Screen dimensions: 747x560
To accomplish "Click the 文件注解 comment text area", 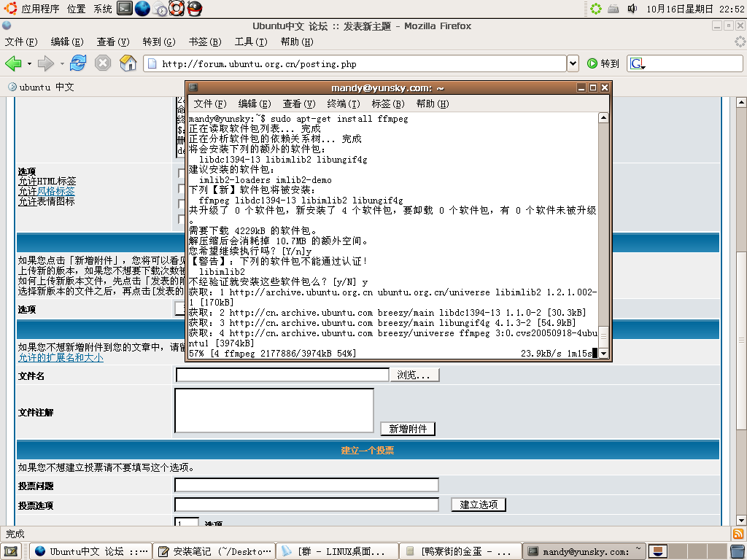I will pyautogui.click(x=274, y=411).
